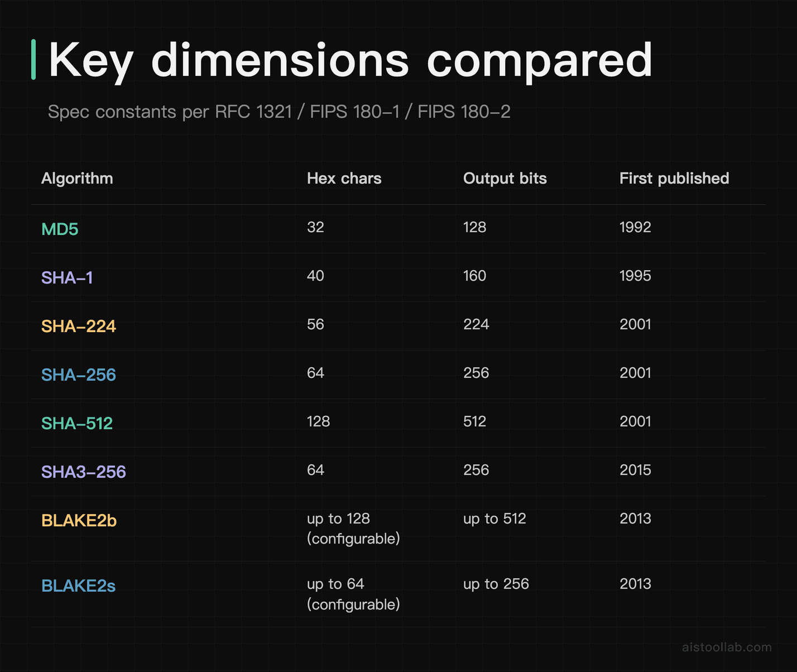This screenshot has height=672, width=797.
Task: Select the SHA-256 algorithm name
Action: click(79, 375)
